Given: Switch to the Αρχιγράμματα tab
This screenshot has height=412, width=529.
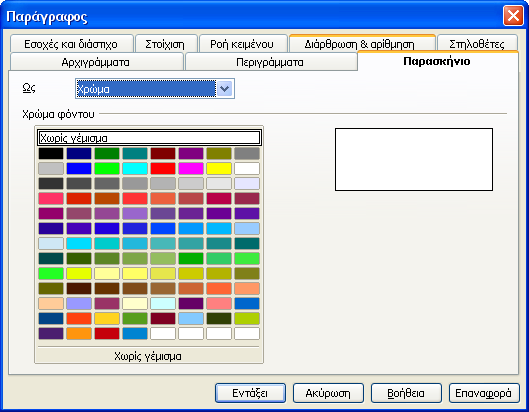Looking at the screenshot, I should point(96,62).
